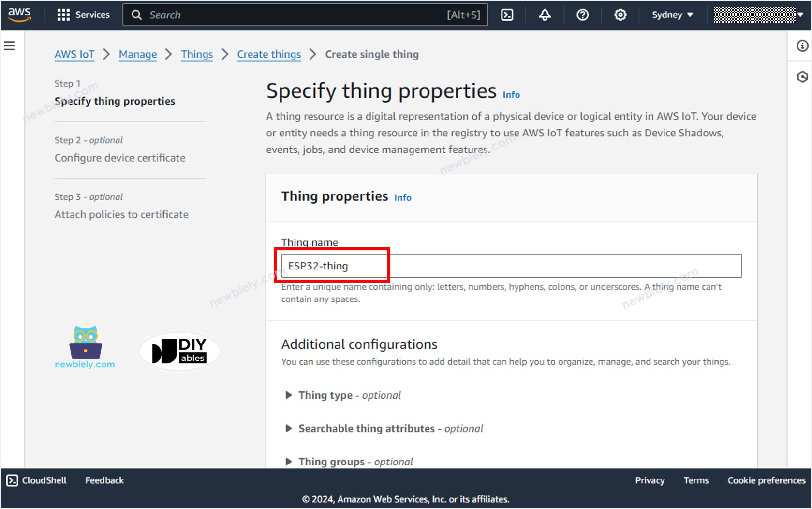Open the notifications bell
Viewport: 812px width, 509px height.
click(x=545, y=15)
